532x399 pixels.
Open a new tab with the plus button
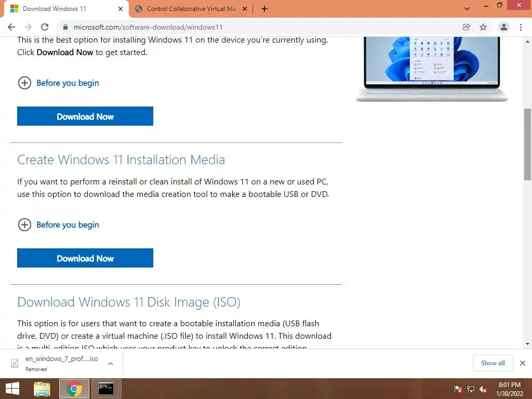pos(264,9)
